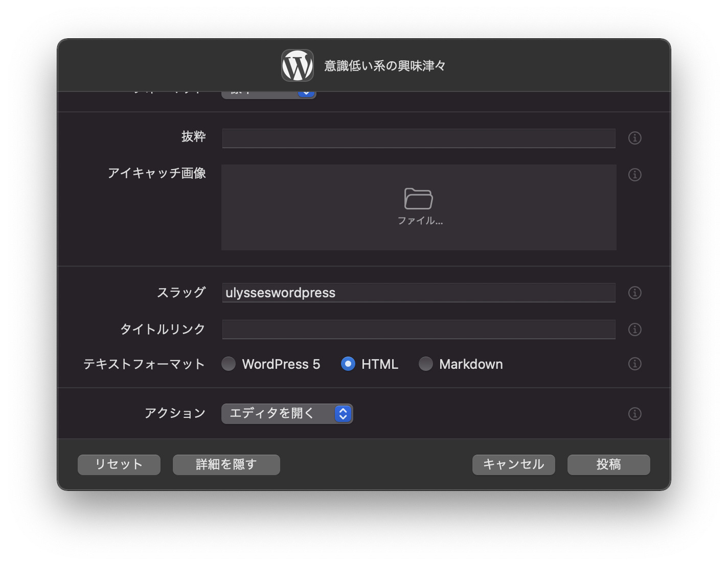
Task: Click the テキストフォーマット label
Action: click(144, 364)
